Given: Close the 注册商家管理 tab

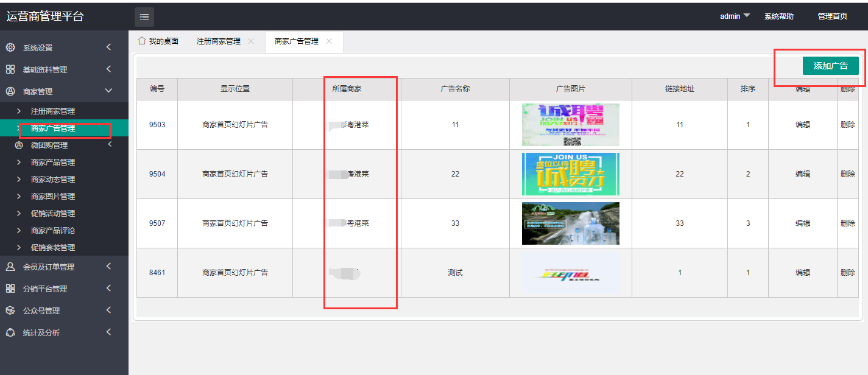Looking at the screenshot, I should [251, 41].
